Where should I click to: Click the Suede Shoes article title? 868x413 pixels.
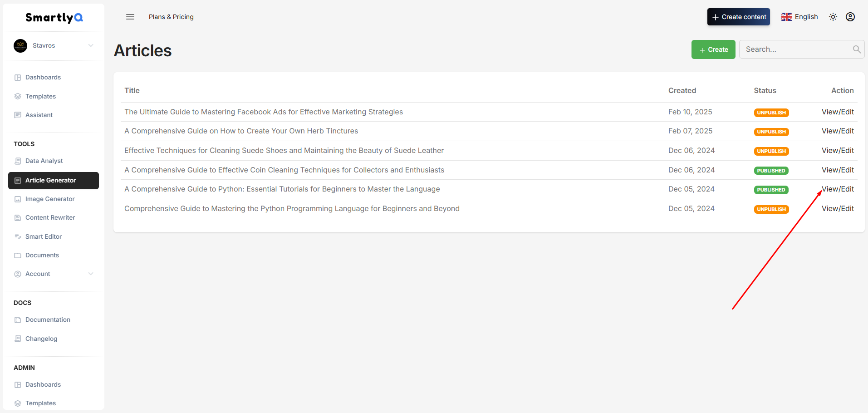tap(284, 151)
